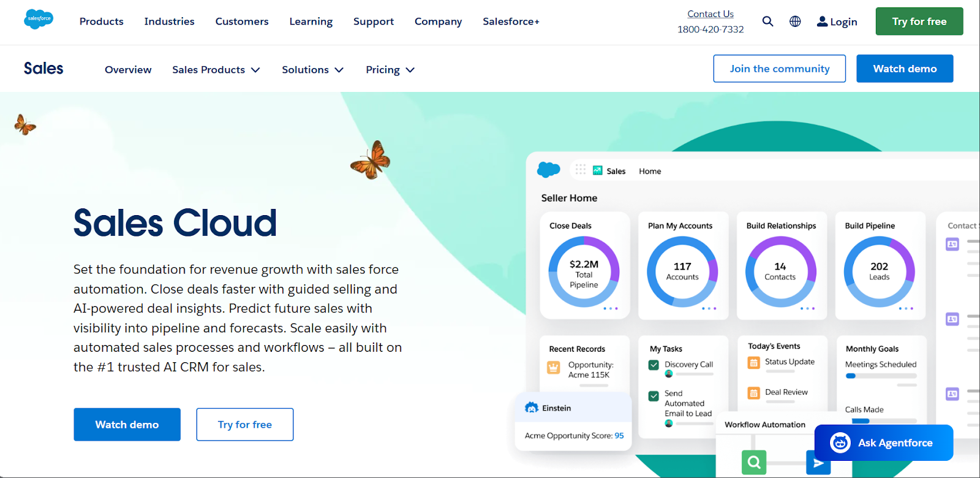
Task: Click the three dots on Build Relationships card
Action: click(807, 308)
